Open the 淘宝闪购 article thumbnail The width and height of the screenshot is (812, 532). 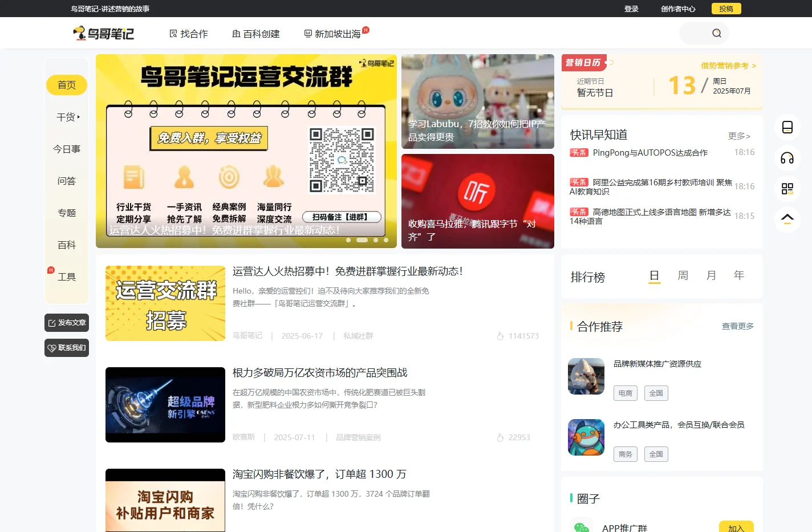point(165,501)
